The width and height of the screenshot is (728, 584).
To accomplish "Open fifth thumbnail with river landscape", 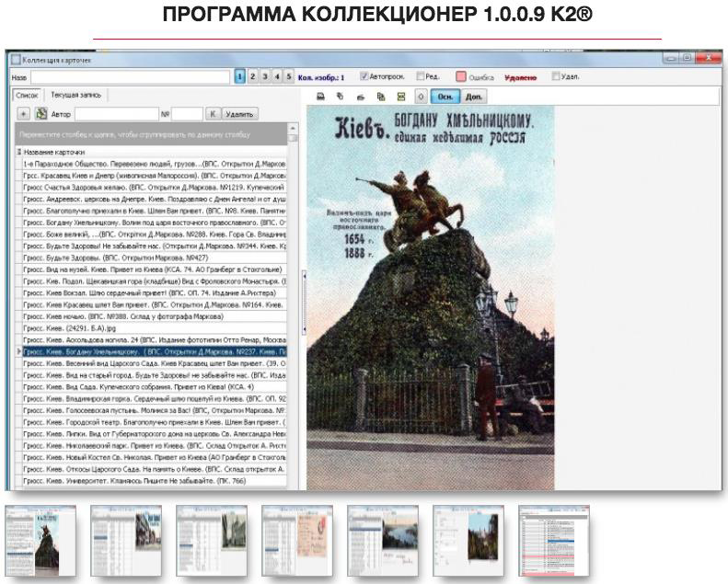I will click(383, 541).
